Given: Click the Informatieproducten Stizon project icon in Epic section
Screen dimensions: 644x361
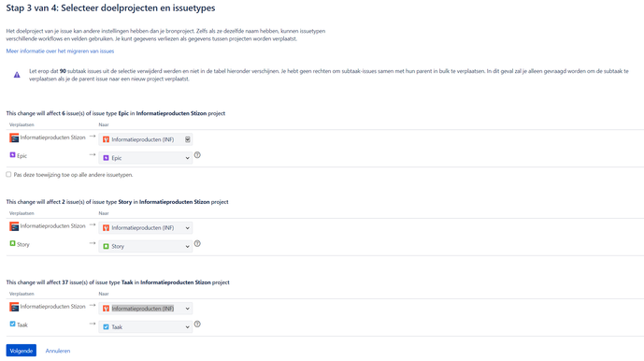Looking at the screenshot, I should (14, 137).
